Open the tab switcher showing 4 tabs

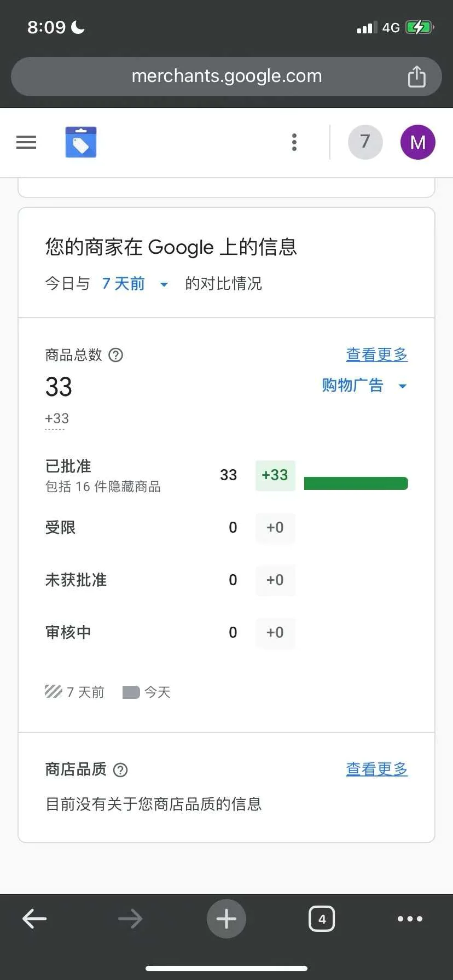coord(322,919)
